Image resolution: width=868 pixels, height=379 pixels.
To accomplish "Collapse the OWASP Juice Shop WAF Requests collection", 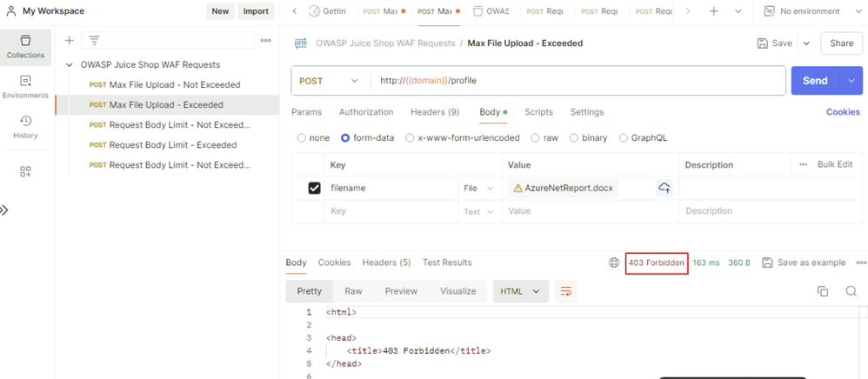I will pos(70,64).
